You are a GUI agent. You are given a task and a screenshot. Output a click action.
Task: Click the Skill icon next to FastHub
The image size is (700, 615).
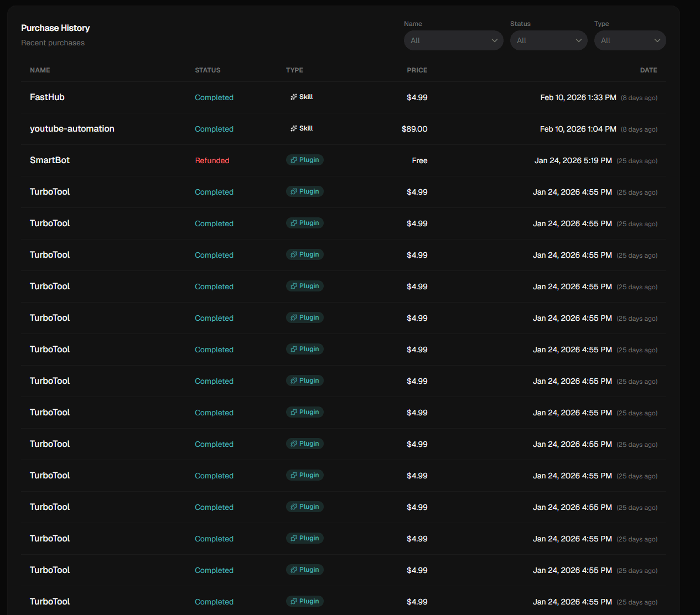coord(293,96)
